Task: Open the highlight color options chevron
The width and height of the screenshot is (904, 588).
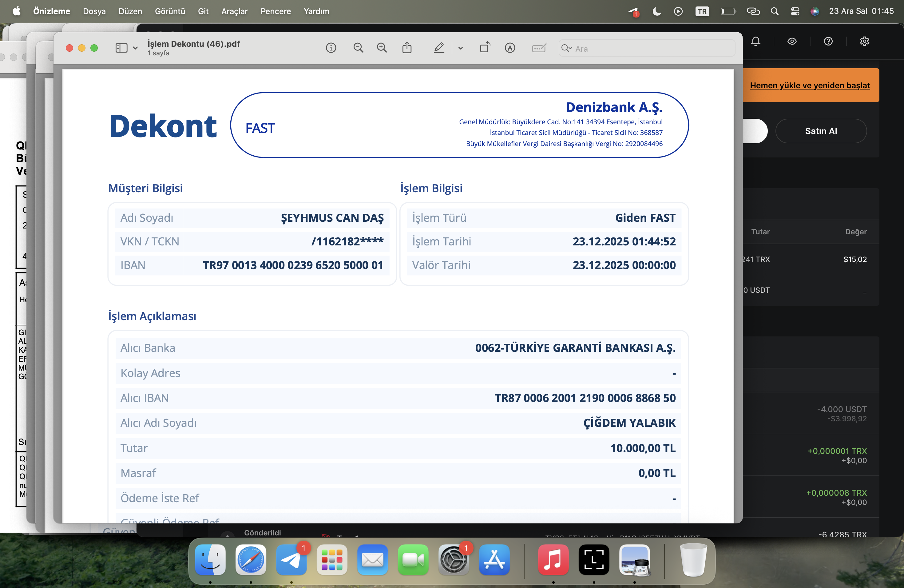Action: [460, 48]
